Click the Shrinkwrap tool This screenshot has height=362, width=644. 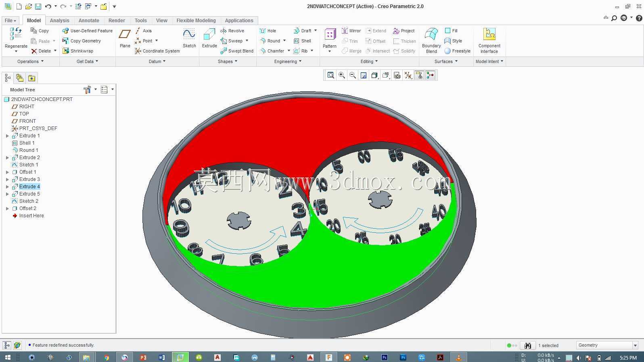[78, 51]
